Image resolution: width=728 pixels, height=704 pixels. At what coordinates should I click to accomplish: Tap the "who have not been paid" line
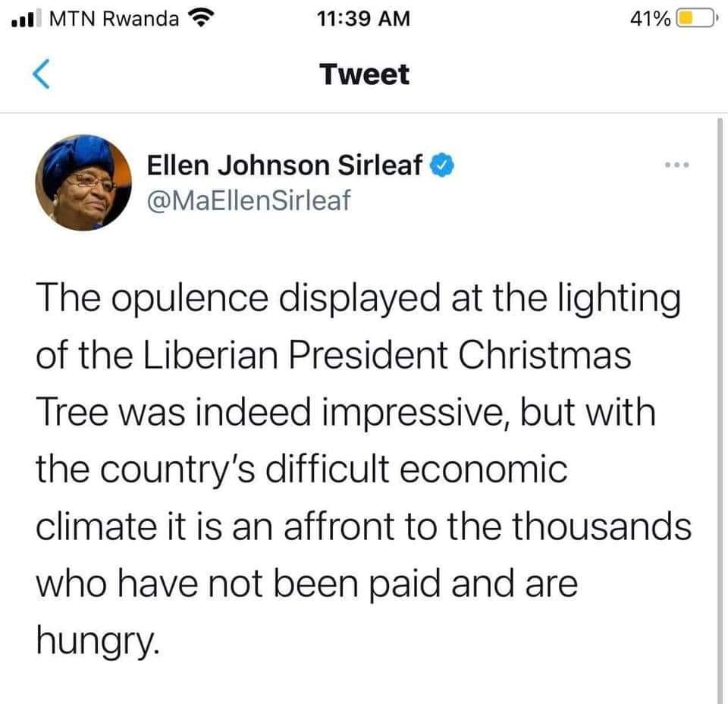coord(307,583)
